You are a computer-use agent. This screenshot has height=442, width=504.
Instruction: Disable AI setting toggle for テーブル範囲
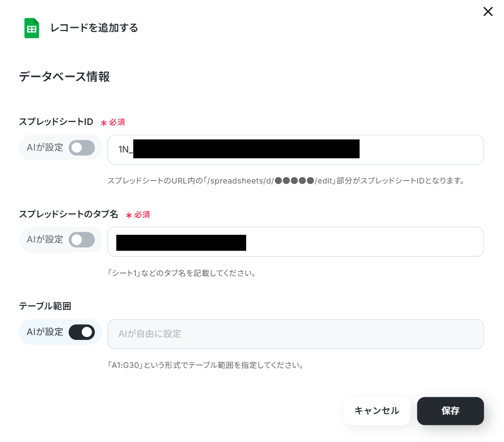point(81,332)
